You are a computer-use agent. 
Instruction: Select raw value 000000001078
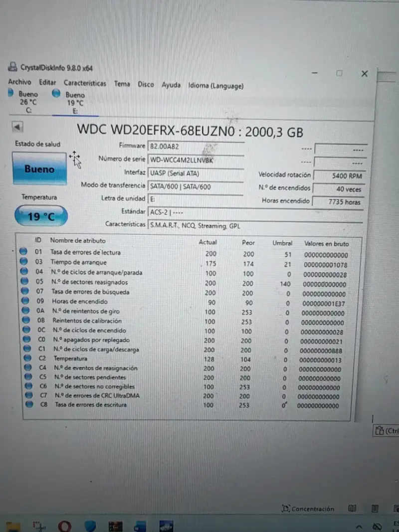[x=325, y=265]
